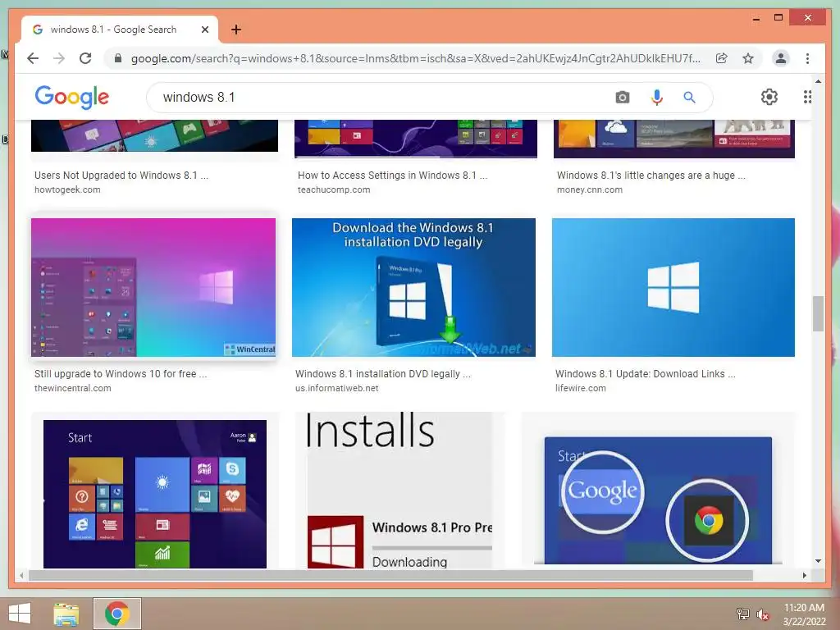Image resolution: width=840 pixels, height=630 pixels.
Task: Bookmark this page with the star
Action: pyautogui.click(x=748, y=58)
